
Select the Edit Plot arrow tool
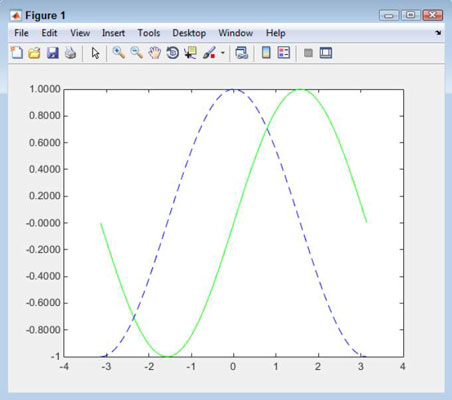pos(95,53)
